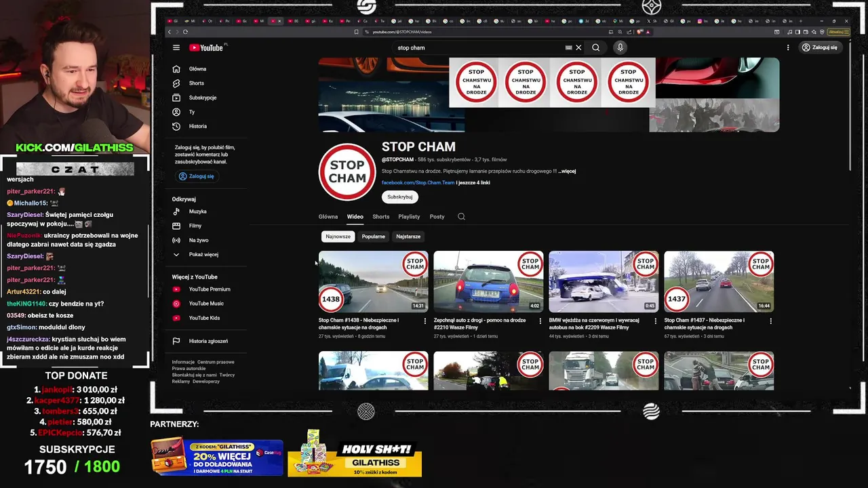Open options menu for Zepchnął auto z drogi video
The height and width of the screenshot is (488, 868).
[x=540, y=321]
